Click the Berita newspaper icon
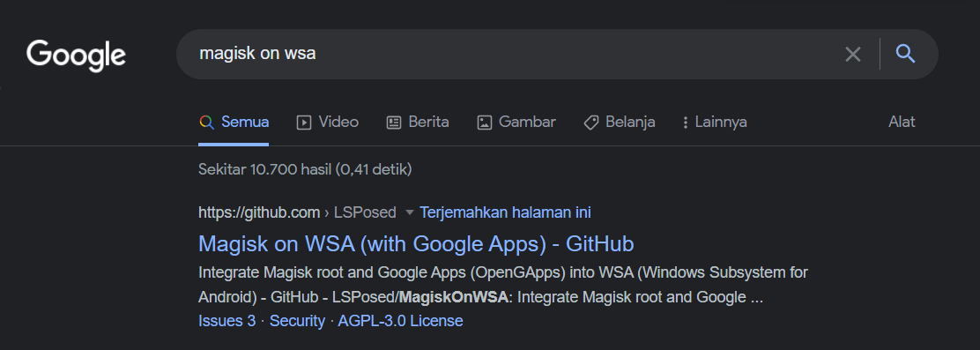The image size is (980, 350). 394,123
